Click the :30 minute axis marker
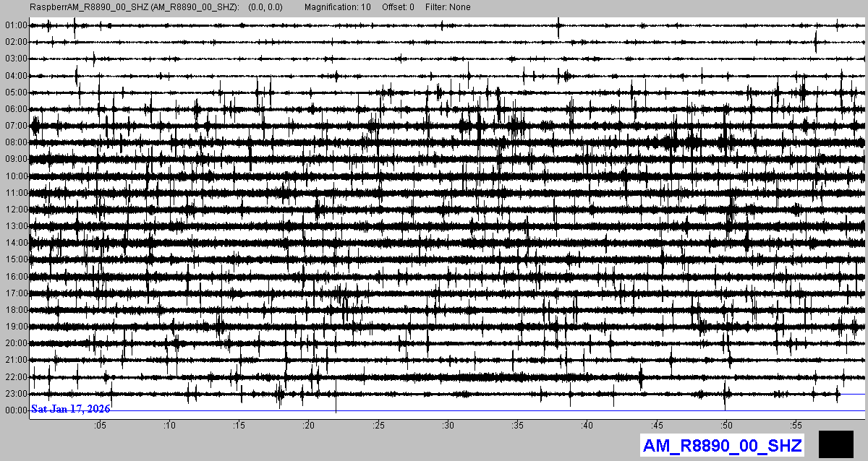Screen dimensions: 868x461 [x=448, y=425]
